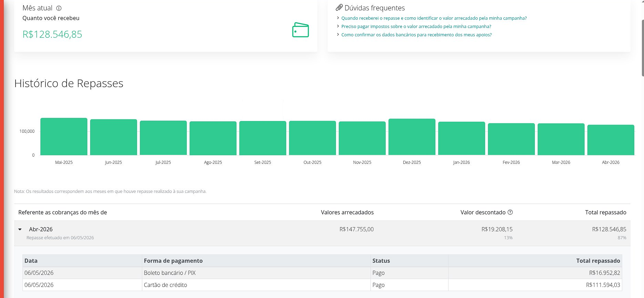Image resolution: width=644 pixels, height=298 pixels.
Task: Click the Jan-2026 chart bar
Action: (x=462, y=138)
